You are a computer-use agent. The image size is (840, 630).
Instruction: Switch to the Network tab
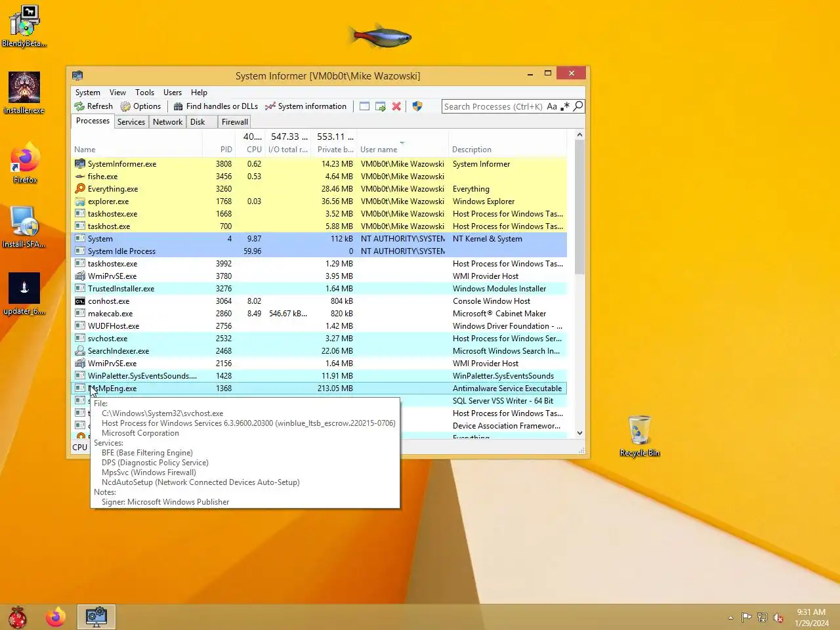(x=168, y=122)
